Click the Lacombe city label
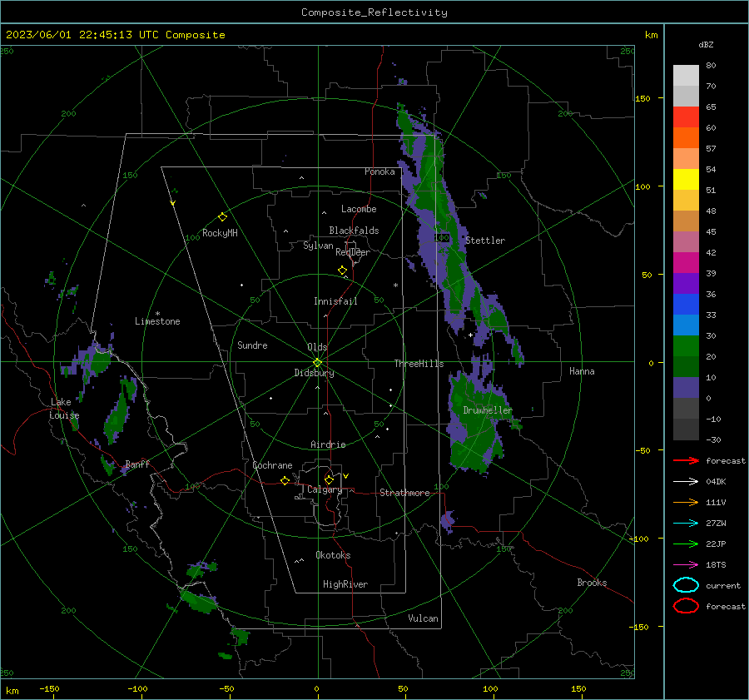The image size is (749, 700). (359, 209)
